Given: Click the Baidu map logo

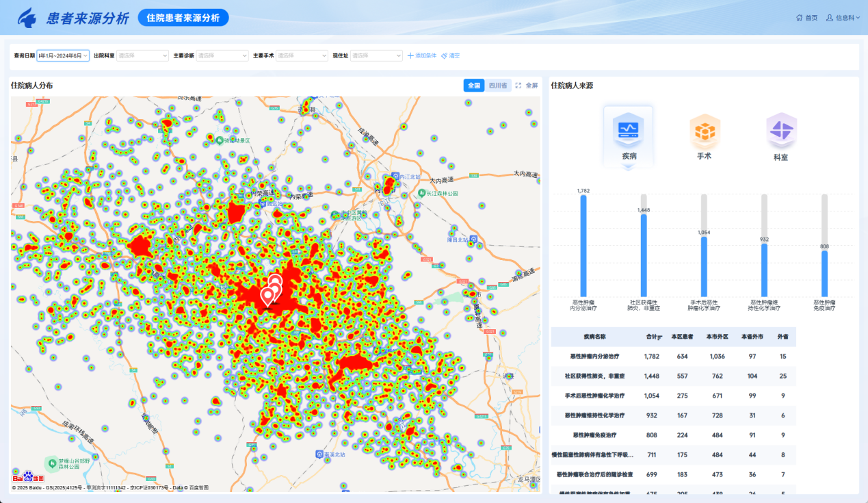Looking at the screenshot, I should click(28, 477).
